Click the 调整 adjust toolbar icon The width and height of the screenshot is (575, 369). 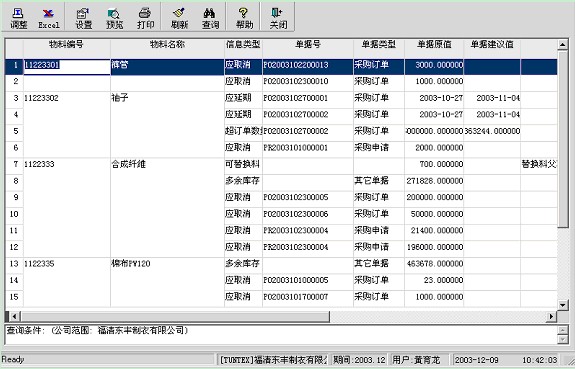pos(18,18)
